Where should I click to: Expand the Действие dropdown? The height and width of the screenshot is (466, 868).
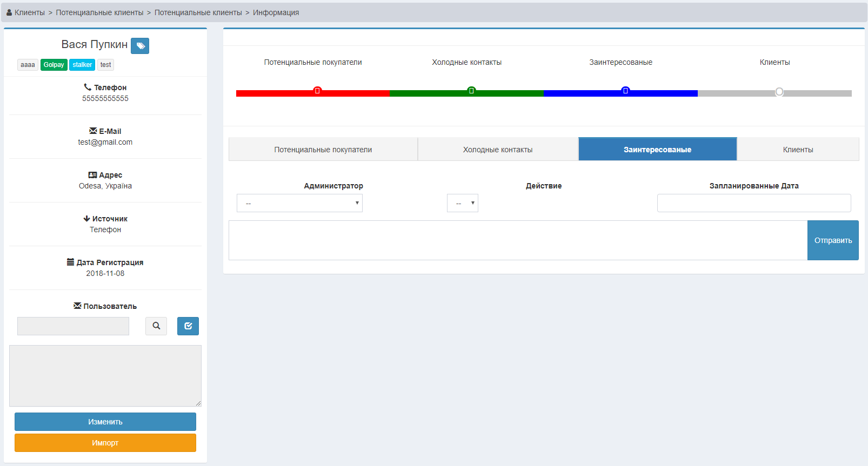click(463, 203)
